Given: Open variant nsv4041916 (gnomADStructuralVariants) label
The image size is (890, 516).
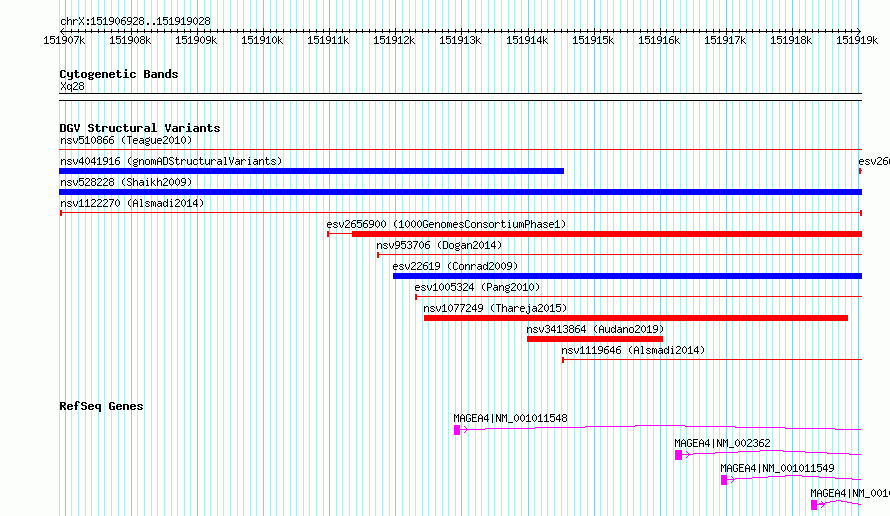Looking at the screenshot, I should (171, 161).
